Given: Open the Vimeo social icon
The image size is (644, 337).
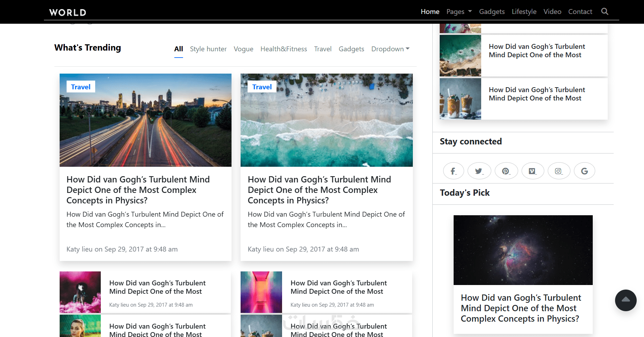Looking at the screenshot, I should pos(533,171).
